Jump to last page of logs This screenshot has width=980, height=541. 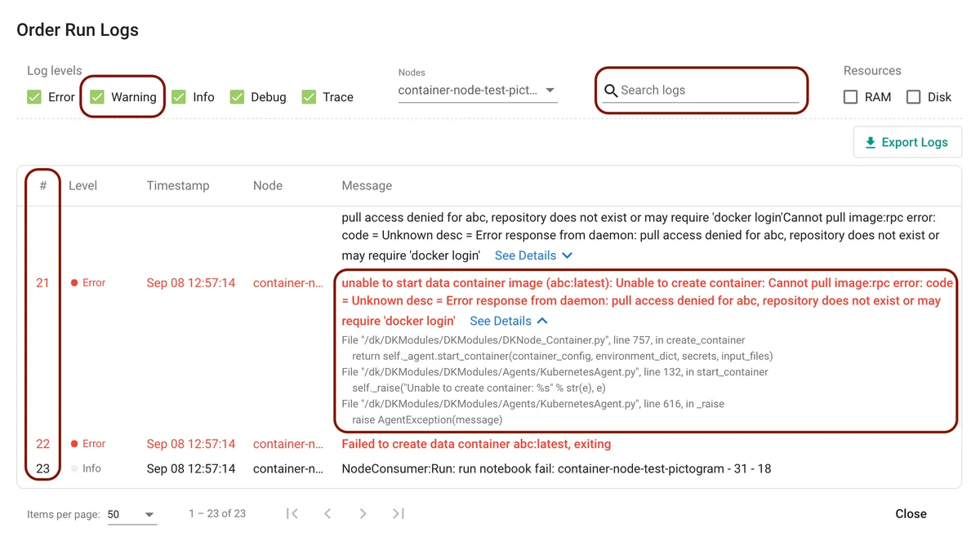[398, 513]
